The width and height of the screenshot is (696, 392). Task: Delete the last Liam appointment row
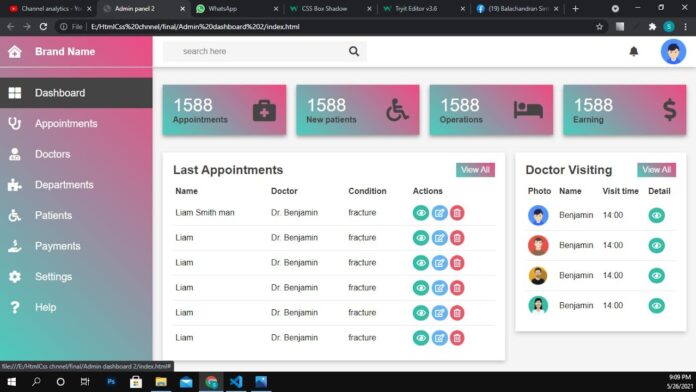pyautogui.click(x=457, y=338)
